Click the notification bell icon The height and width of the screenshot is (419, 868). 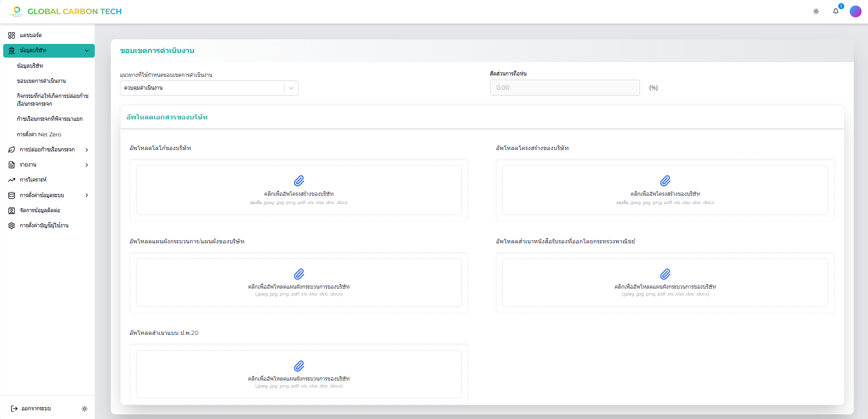(x=835, y=11)
